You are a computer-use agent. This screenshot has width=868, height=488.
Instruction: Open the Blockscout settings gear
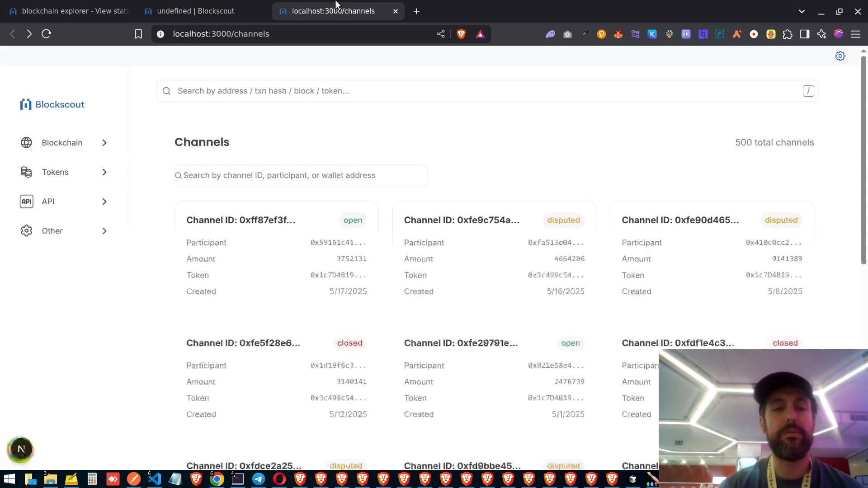click(x=840, y=56)
